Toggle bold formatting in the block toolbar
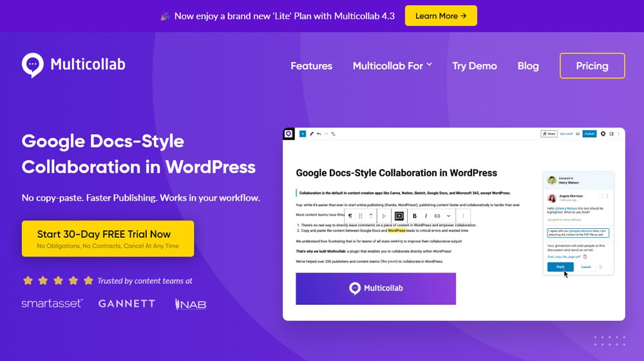Screen dimensions: 644x361 click(x=415, y=216)
